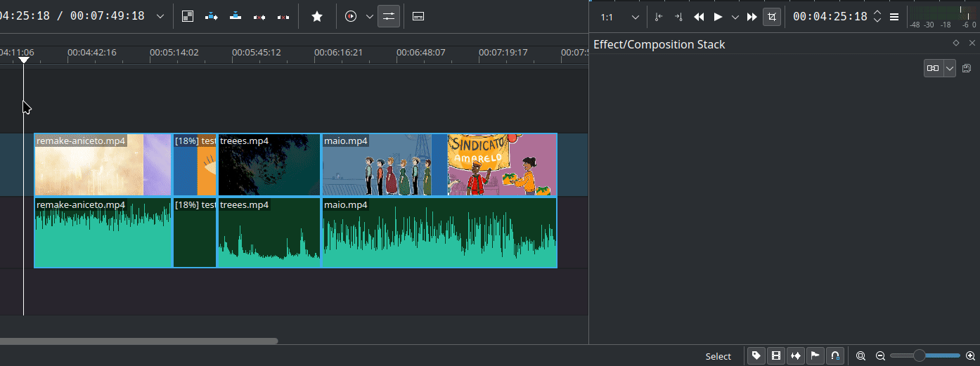
Task: Click the mixed audio/video tracks compositing icon
Action: (x=188, y=16)
